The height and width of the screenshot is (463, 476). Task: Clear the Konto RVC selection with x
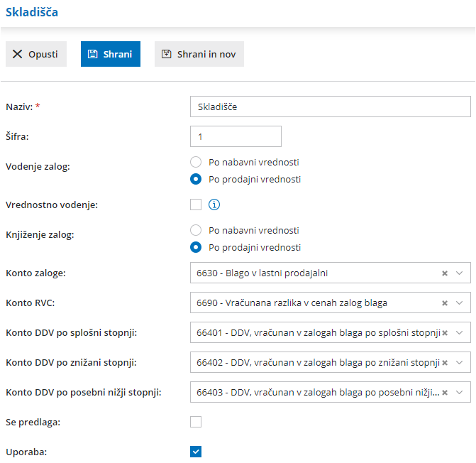[x=445, y=303]
